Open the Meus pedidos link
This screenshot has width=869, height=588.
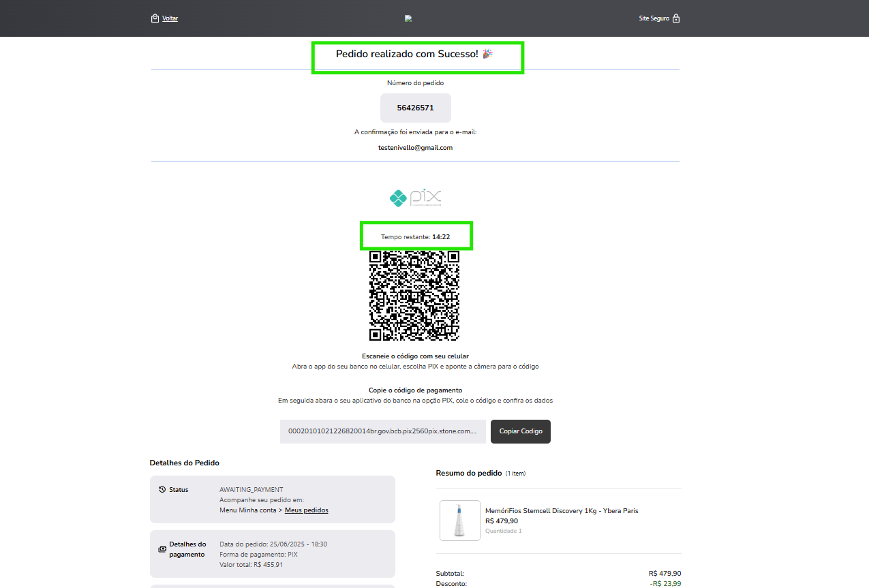coord(306,510)
